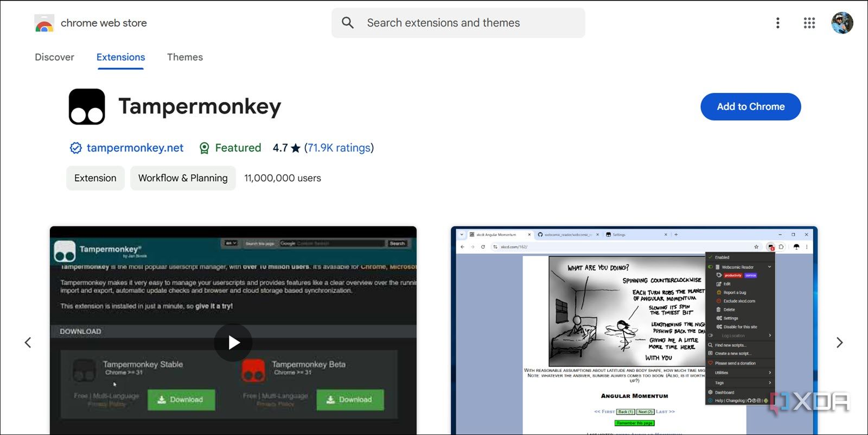Open the 71.9K ratings link
This screenshot has width=868, height=435.
pos(339,148)
